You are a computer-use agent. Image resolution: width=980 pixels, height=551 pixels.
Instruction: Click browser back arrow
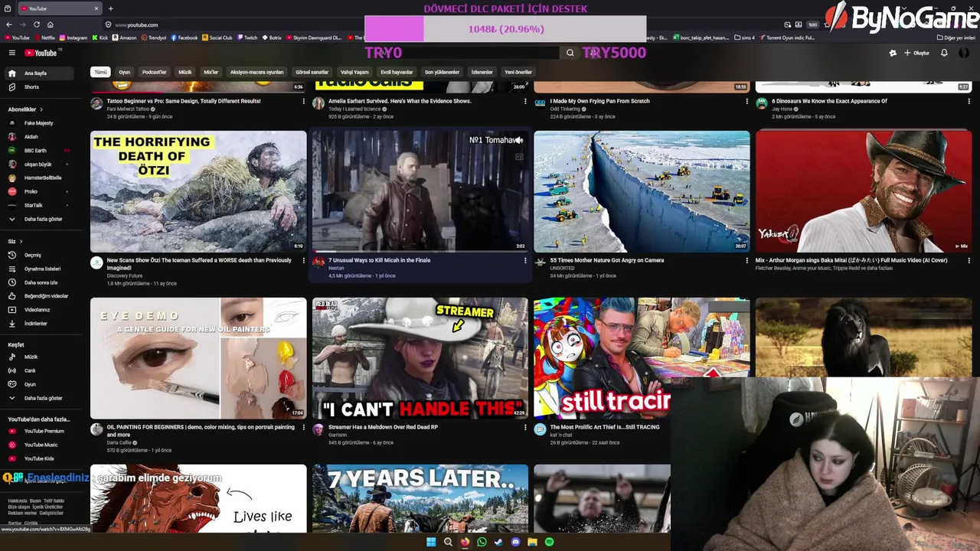pyautogui.click(x=10, y=24)
